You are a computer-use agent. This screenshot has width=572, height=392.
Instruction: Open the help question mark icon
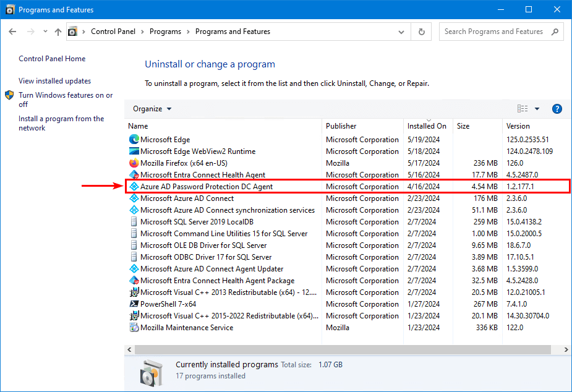557,109
